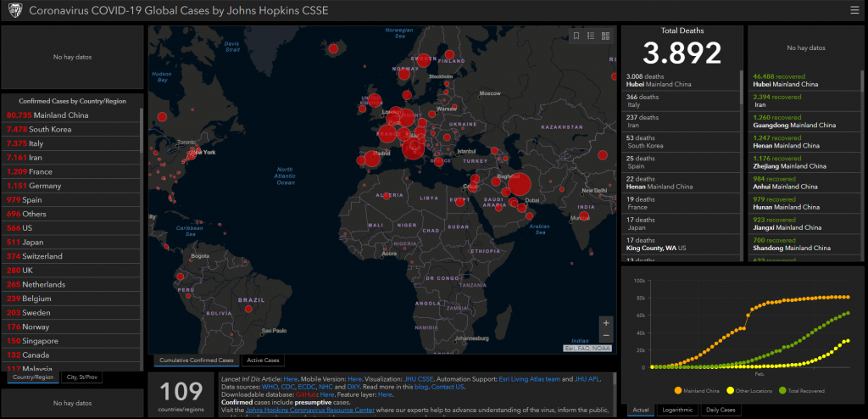Open the WHO data source link
The image size is (868, 419).
tap(270, 387)
